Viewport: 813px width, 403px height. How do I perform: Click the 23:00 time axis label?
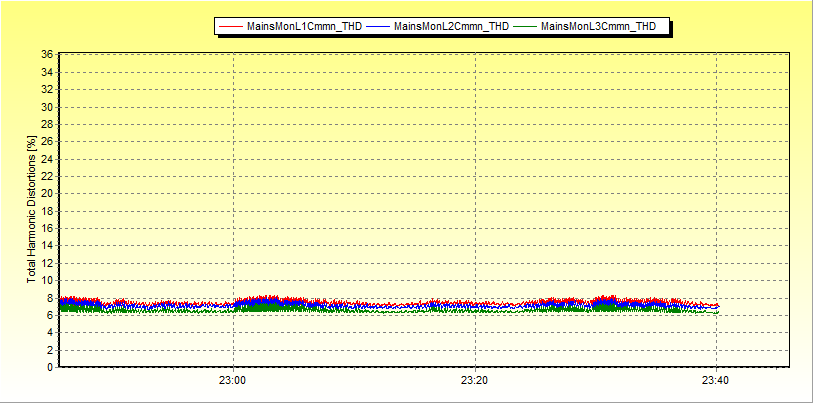(x=233, y=381)
